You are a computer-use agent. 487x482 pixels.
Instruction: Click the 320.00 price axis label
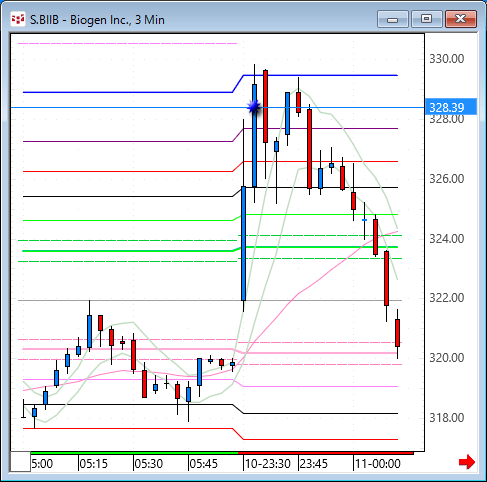pyautogui.click(x=446, y=358)
